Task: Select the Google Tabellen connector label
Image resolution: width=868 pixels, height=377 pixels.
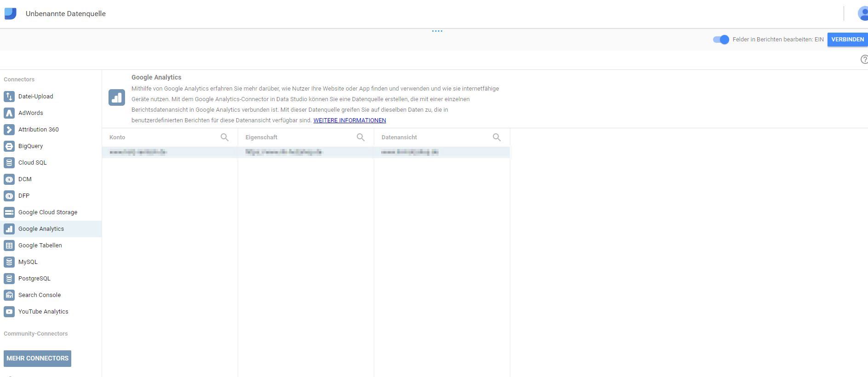Action: coord(40,246)
